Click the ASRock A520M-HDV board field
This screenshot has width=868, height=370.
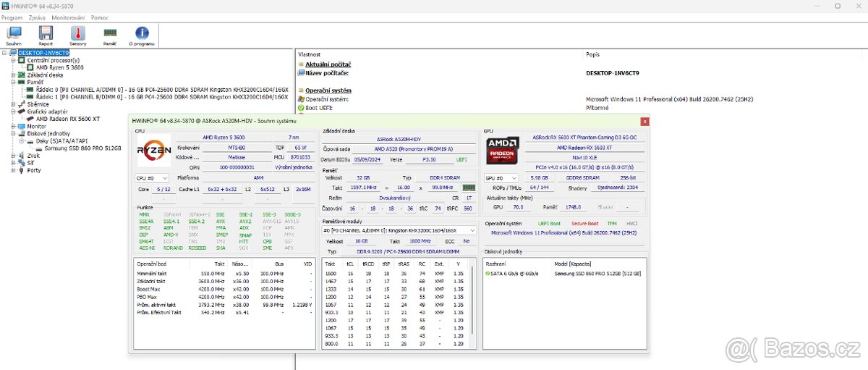pyautogui.click(x=398, y=139)
